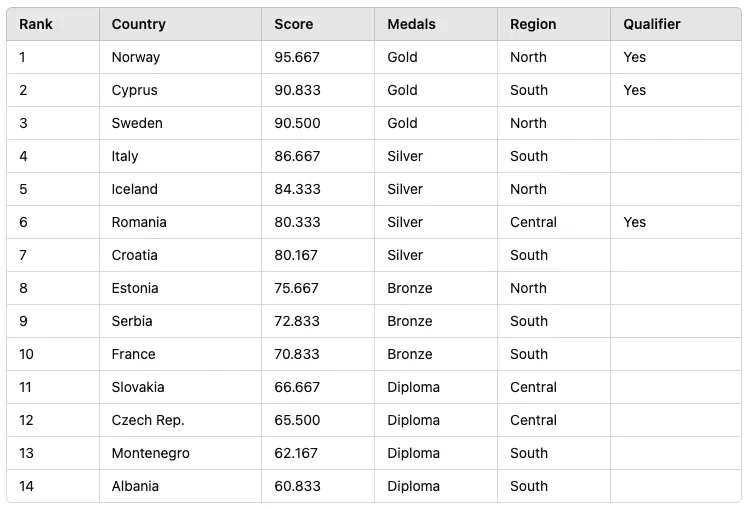Click Romania's Yes qualifier cell

tap(635, 222)
